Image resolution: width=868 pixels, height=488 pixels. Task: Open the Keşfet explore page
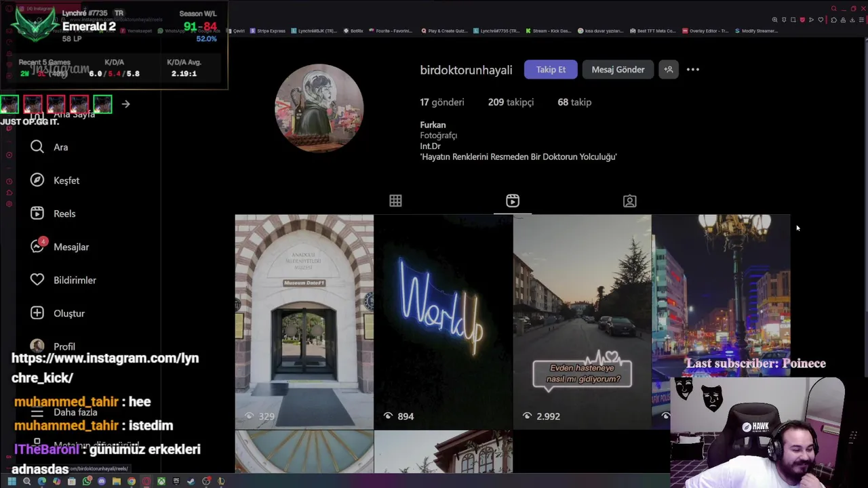click(55, 180)
